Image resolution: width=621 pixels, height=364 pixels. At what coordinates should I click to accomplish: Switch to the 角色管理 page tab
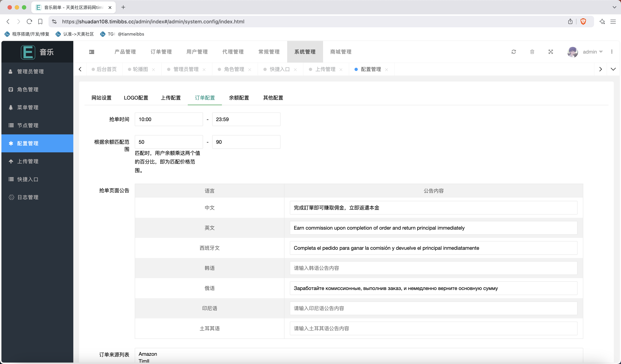tap(234, 69)
